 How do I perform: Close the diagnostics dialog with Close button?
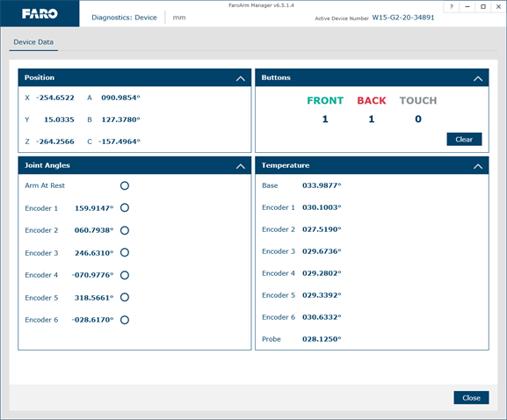pos(471,398)
